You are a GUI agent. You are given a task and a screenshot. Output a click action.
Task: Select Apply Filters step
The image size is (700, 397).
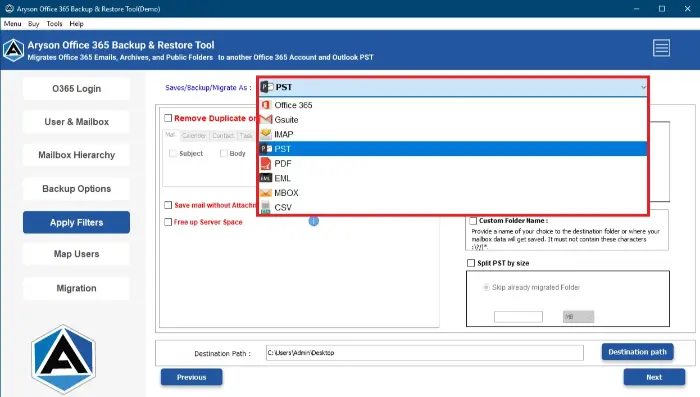(76, 222)
